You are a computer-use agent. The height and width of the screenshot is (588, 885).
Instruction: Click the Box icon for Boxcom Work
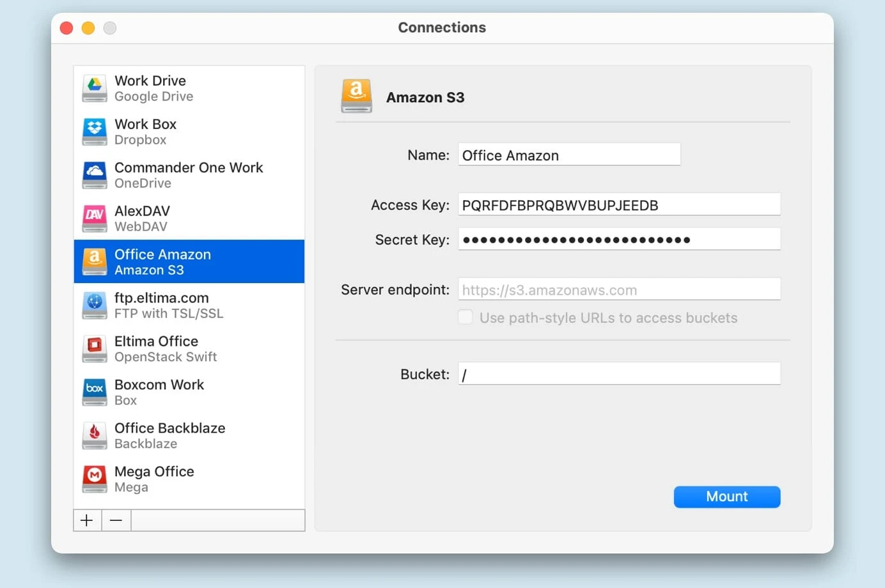click(95, 392)
